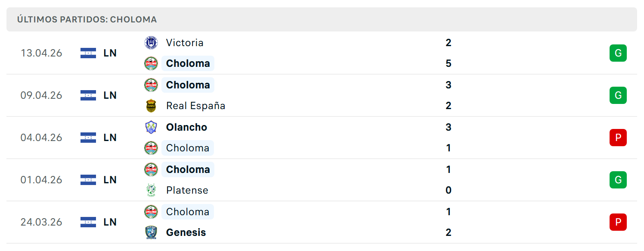This screenshot has width=644, height=251.
Task: Click red P badge for Genesis match
Action: click(x=618, y=222)
